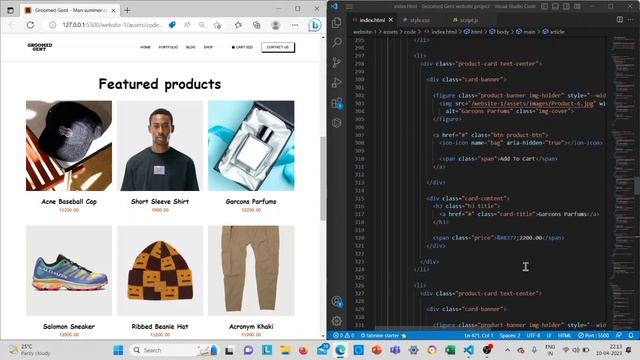
Task: Open Garcons Parfums product image
Action: [251, 146]
